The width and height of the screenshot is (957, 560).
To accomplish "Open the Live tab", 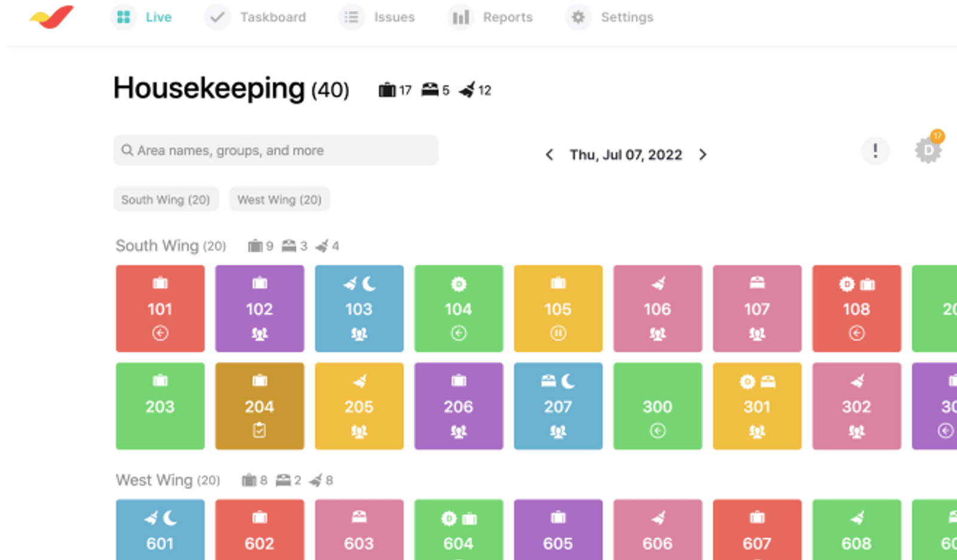I will click(x=142, y=17).
